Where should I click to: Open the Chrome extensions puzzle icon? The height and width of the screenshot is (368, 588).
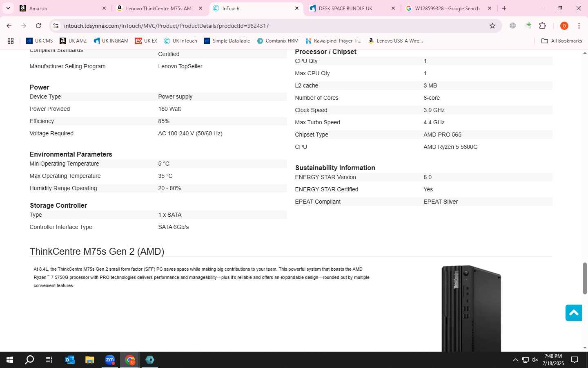[x=543, y=26]
